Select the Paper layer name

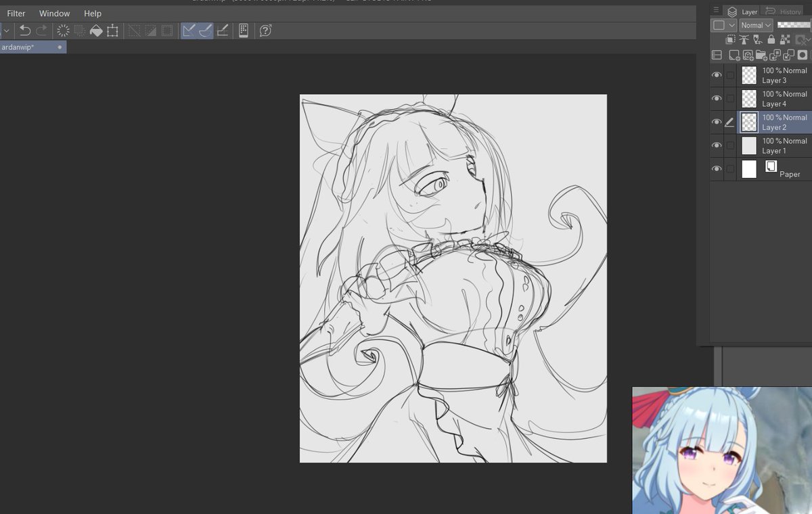tap(790, 174)
